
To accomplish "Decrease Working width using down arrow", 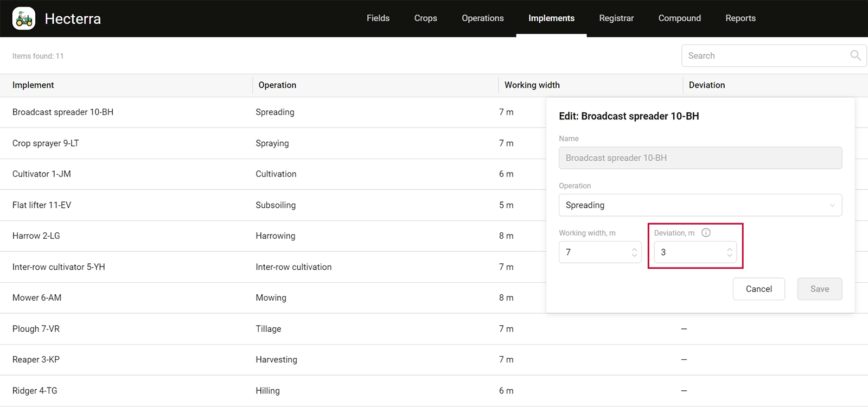I will click(x=634, y=255).
